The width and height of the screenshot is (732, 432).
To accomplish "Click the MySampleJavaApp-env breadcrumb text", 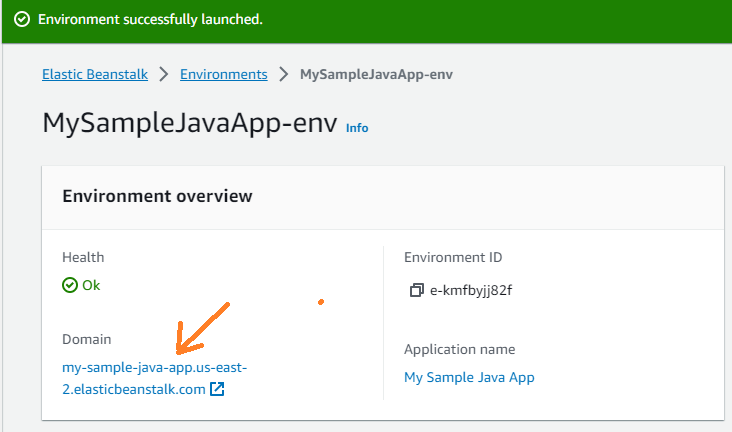I will coord(376,74).
